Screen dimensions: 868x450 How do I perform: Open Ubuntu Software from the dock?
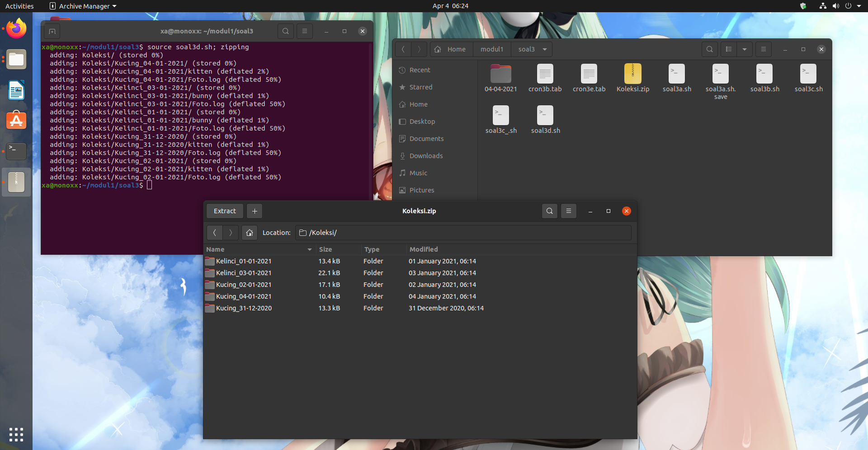(x=16, y=121)
